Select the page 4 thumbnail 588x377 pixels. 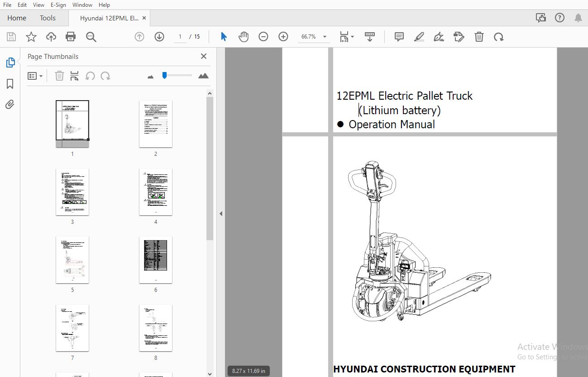click(156, 192)
